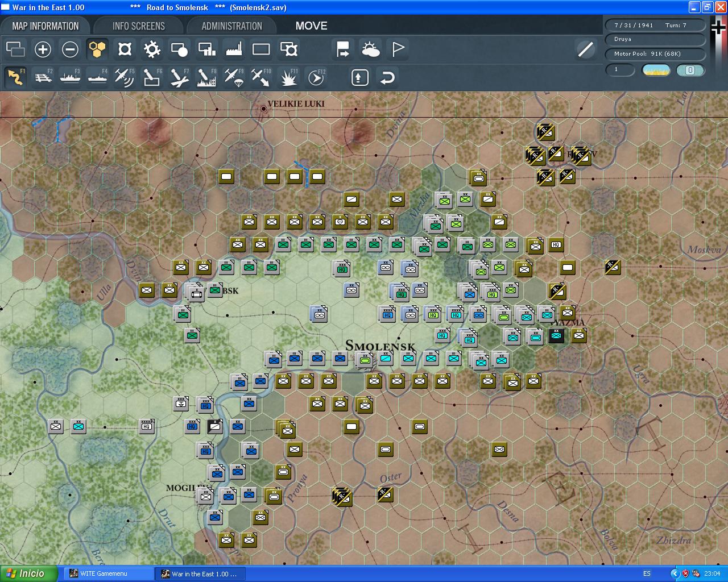Click the diagonal line round button

pyautogui.click(x=585, y=49)
